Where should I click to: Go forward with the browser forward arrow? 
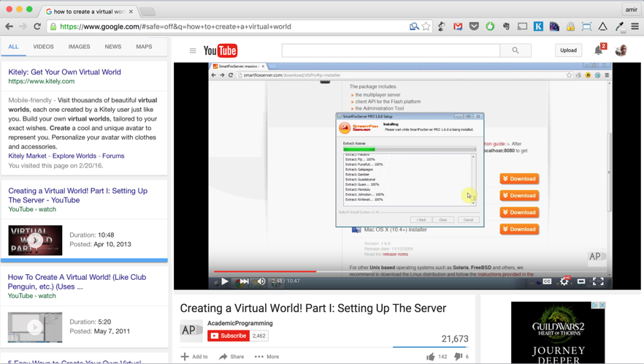(23, 26)
